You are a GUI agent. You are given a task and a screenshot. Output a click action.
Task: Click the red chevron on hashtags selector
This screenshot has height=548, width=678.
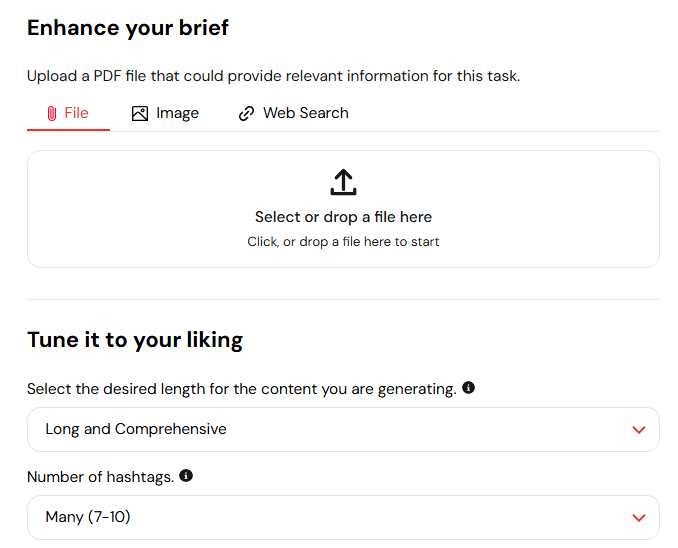click(639, 518)
